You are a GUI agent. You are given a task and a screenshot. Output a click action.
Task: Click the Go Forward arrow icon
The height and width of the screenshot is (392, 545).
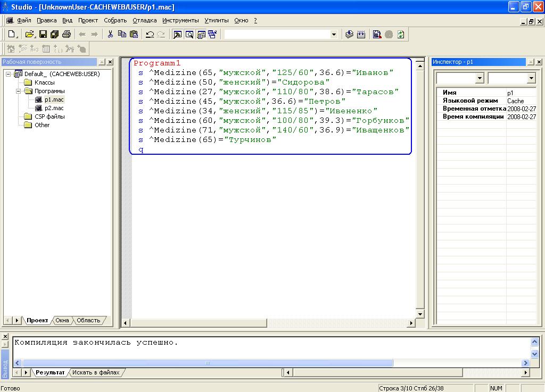point(94,35)
